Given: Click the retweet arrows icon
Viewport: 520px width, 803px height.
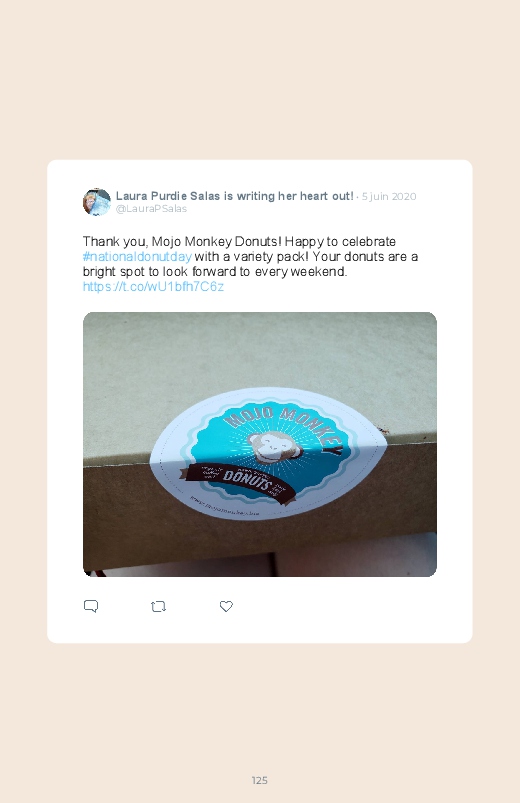Looking at the screenshot, I should coord(158,607).
